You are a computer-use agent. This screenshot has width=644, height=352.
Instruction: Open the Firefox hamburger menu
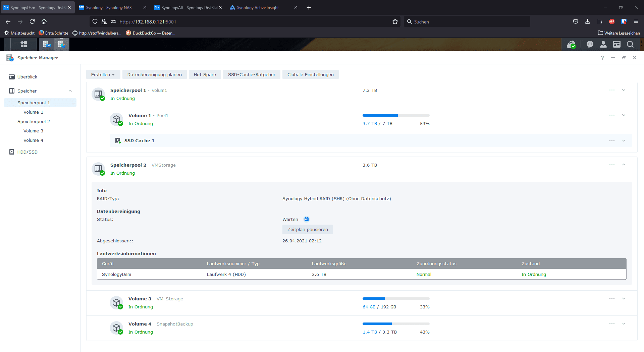click(x=636, y=21)
